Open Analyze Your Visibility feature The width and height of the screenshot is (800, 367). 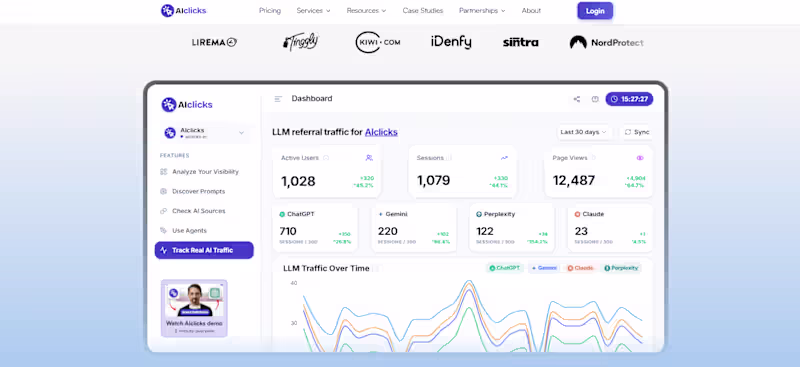(x=205, y=172)
